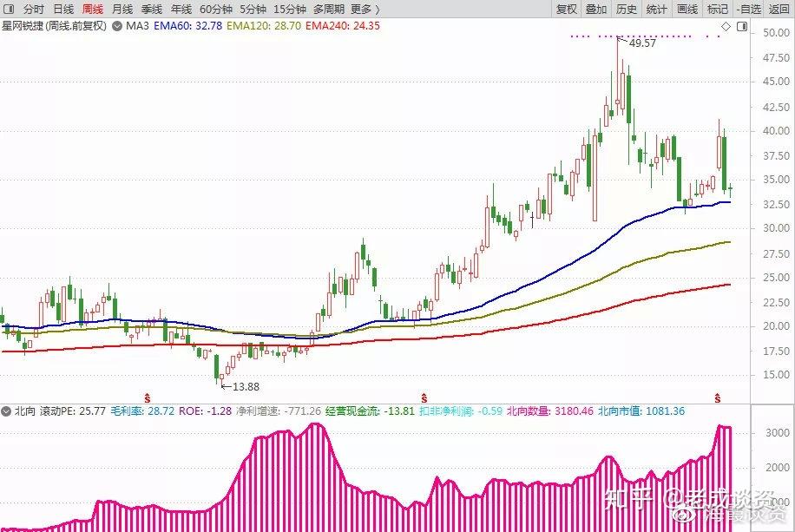Toggle the side panel icon at chart top right
The image size is (795, 532).
(742, 26)
